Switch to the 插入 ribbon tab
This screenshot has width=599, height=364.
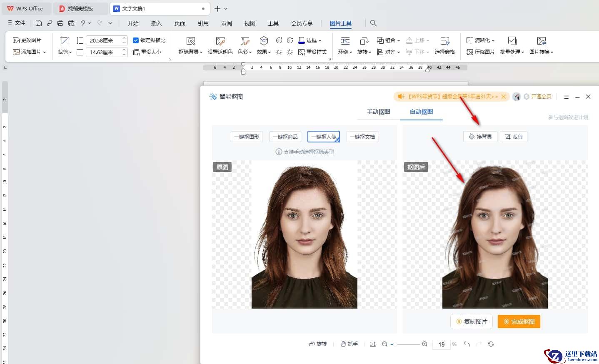coord(157,23)
